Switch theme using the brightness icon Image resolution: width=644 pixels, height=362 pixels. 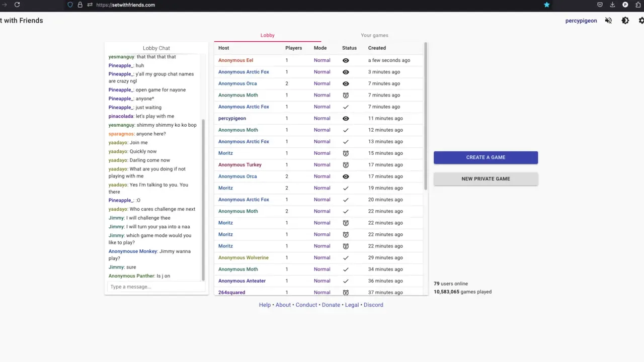coord(625,21)
